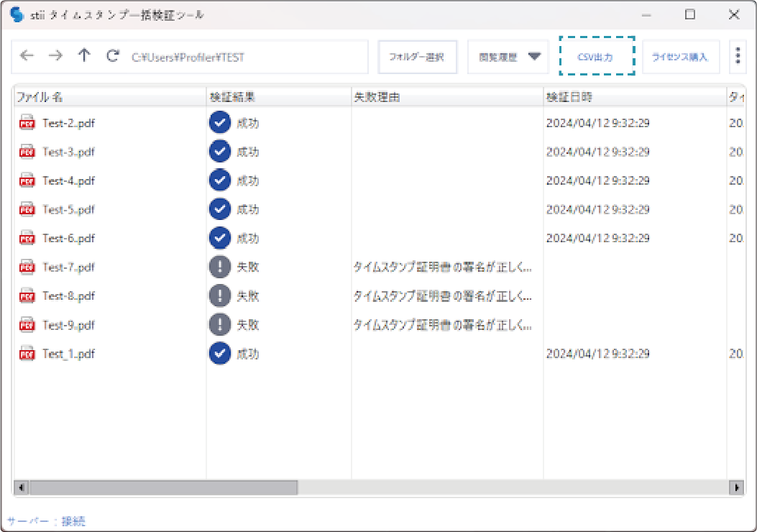Click the forward navigation arrow
The image size is (757, 532).
click(55, 56)
